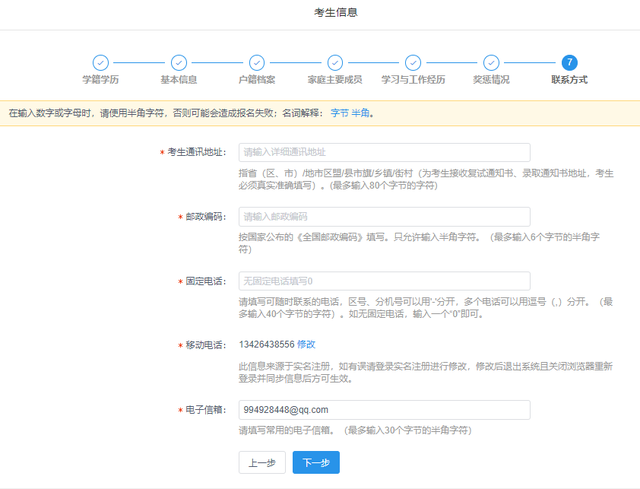Click the yellow half-width character warning text
Viewport: 640px width, 489px height.
tap(191, 113)
